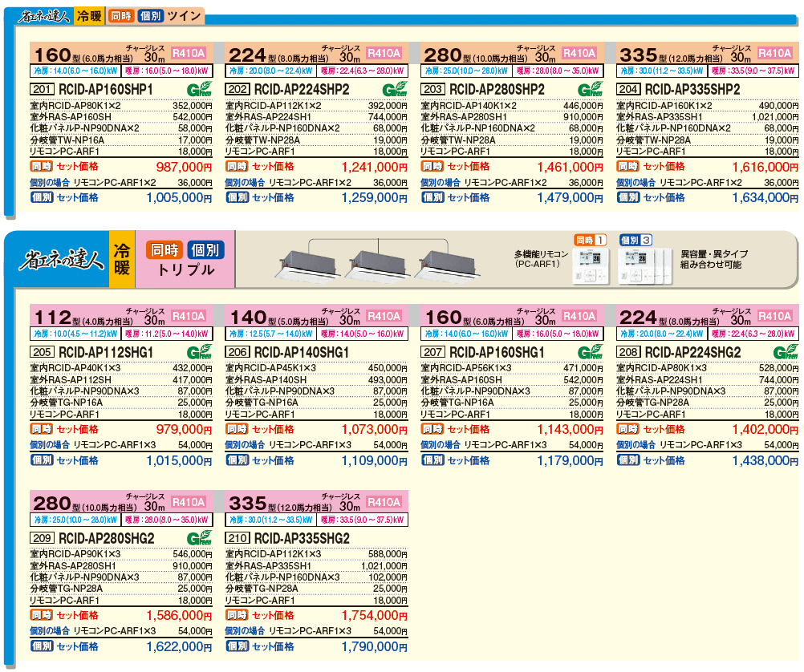Click the set price 1,402,000円
804x672 pixels.
click(765, 430)
